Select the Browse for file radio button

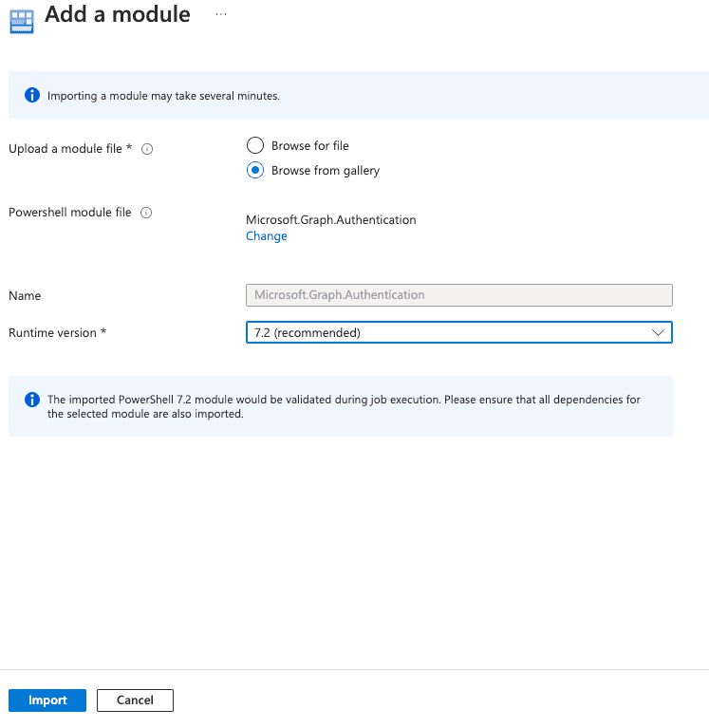255,145
